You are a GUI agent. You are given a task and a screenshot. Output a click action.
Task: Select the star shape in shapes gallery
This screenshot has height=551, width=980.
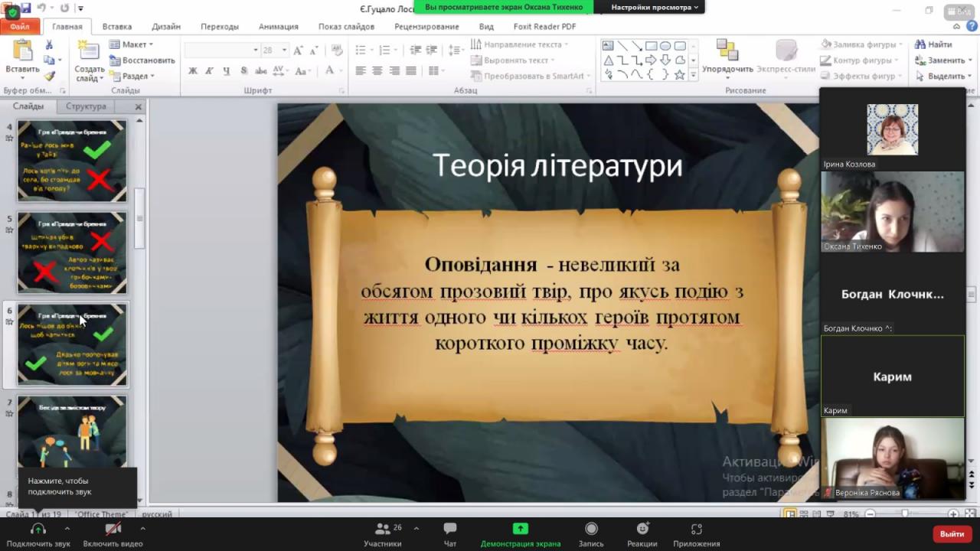point(679,74)
